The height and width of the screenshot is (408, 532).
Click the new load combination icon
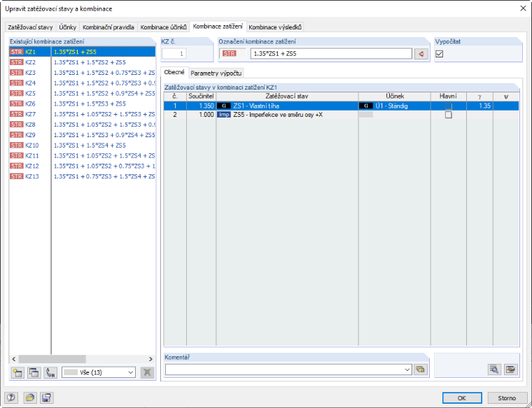pyautogui.click(x=17, y=372)
